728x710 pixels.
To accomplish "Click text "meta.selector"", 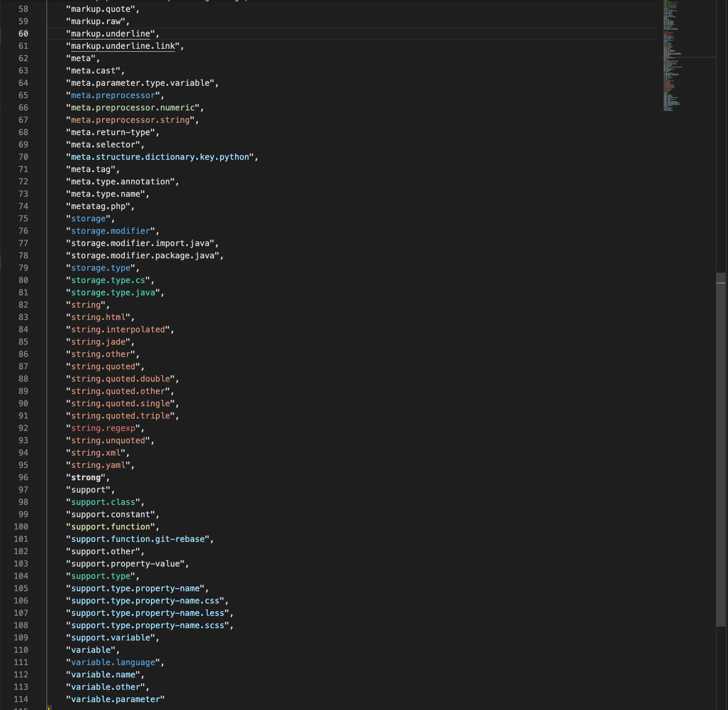I will [x=104, y=144].
